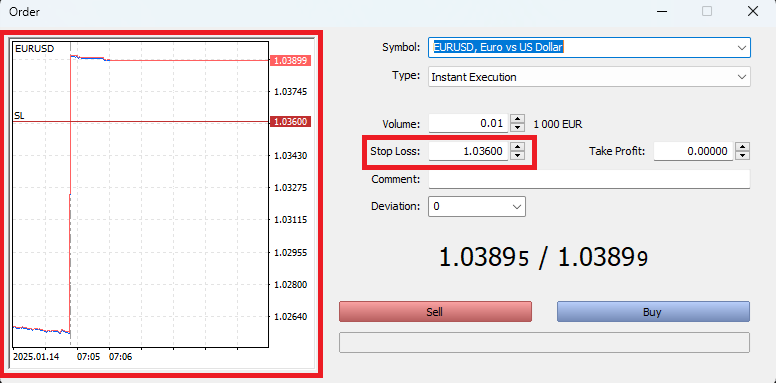
Task: Click the Deviation label
Action: coord(395,206)
